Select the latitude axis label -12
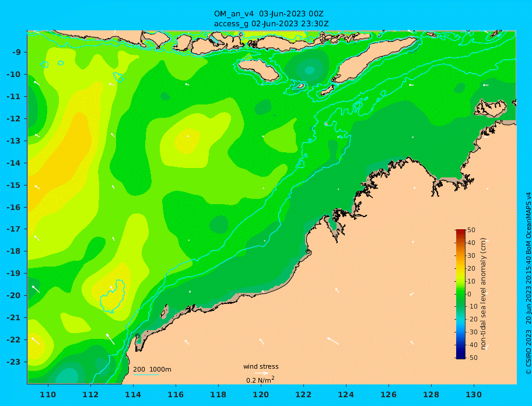 click(x=13, y=119)
